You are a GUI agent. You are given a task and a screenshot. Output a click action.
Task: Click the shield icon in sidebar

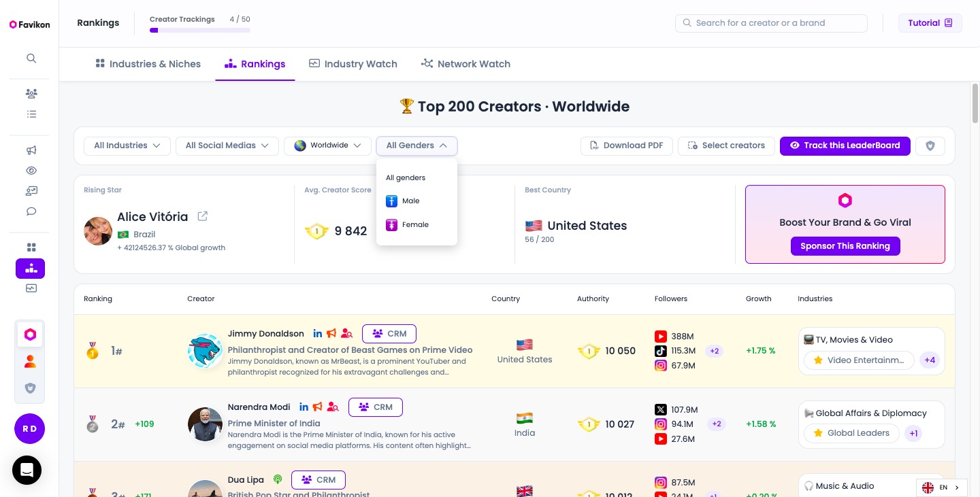tap(30, 388)
